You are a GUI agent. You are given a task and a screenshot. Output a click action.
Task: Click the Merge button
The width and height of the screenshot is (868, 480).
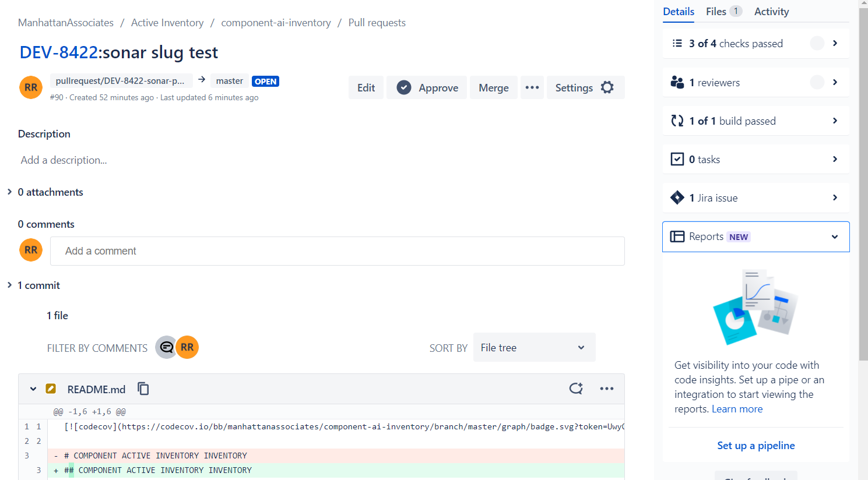pyautogui.click(x=493, y=87)
